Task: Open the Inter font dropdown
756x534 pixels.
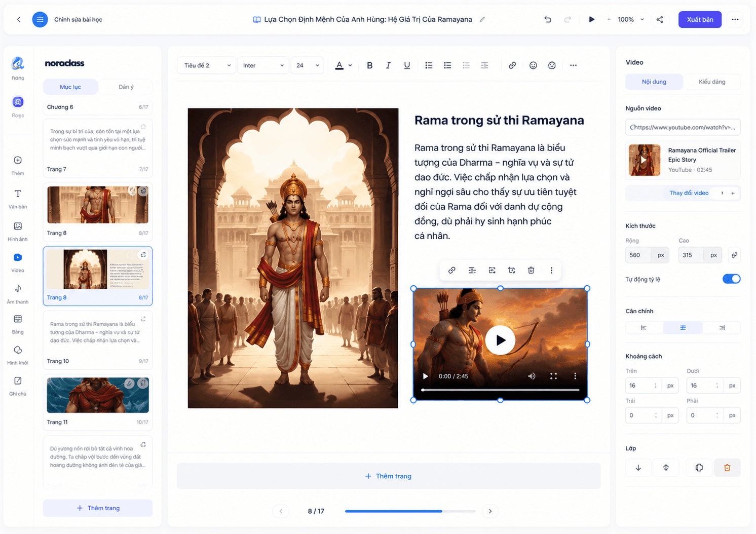Action: pos(263,65)
